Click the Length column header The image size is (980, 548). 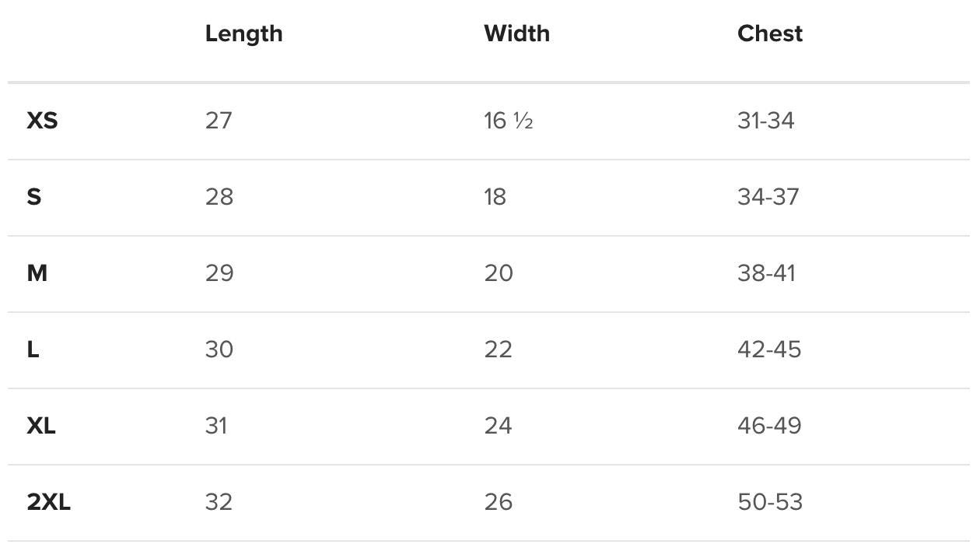(x=243, y=33)
